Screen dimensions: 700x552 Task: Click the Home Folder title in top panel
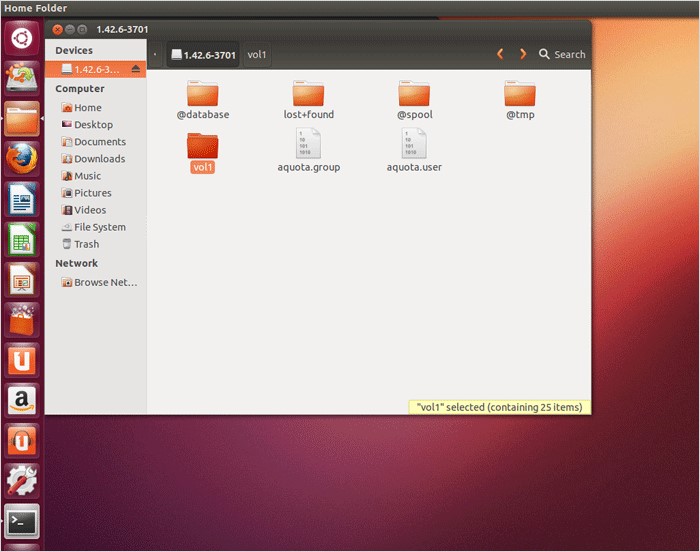pos(36,8)
